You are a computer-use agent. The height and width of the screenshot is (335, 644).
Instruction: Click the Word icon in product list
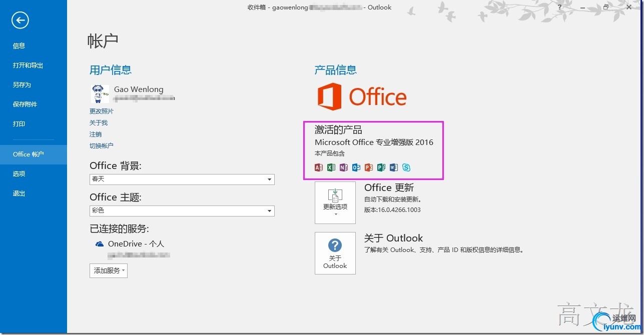click(x=394, y=167)
